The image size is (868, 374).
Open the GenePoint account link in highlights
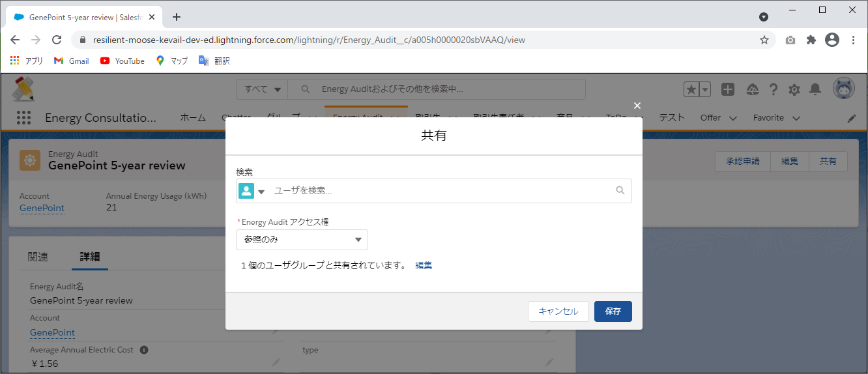(x=42, y=208)
